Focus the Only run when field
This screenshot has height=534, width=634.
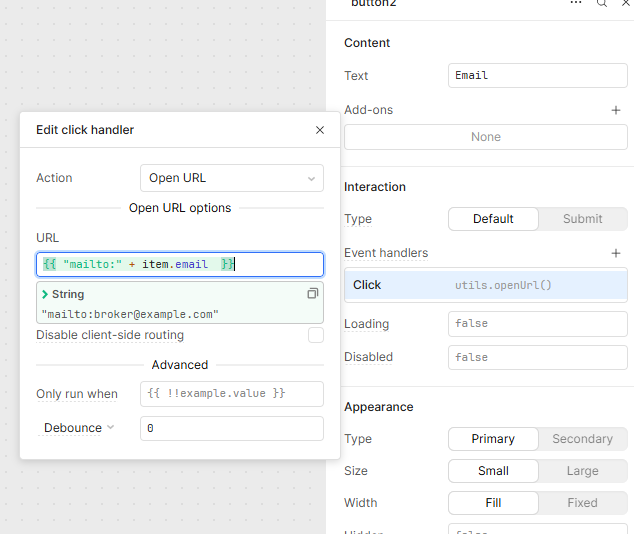tap(231, 394)
